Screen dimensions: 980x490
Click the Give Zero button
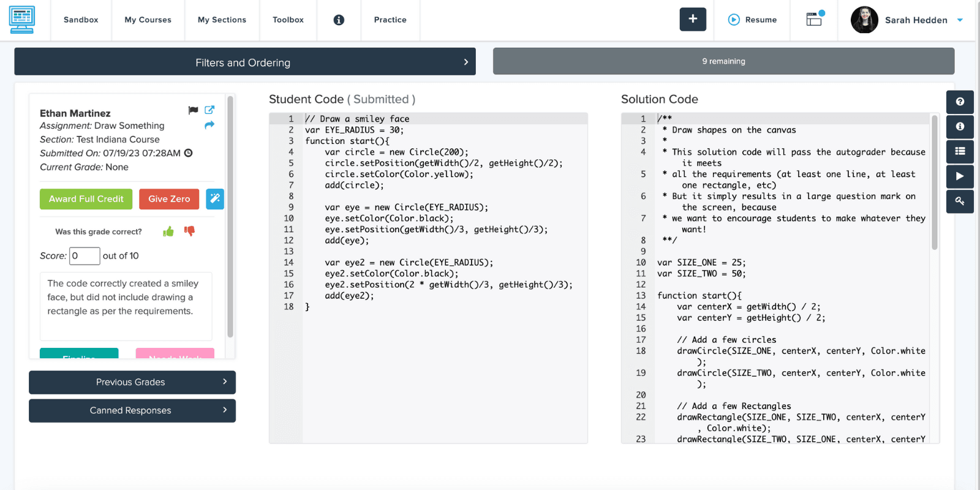169,199
